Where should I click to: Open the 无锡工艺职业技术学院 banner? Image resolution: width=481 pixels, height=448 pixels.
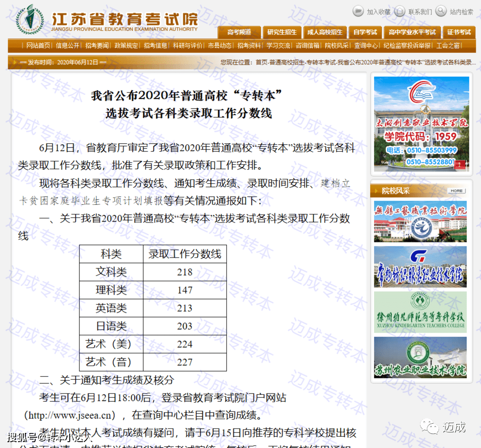tap(420, 221)
